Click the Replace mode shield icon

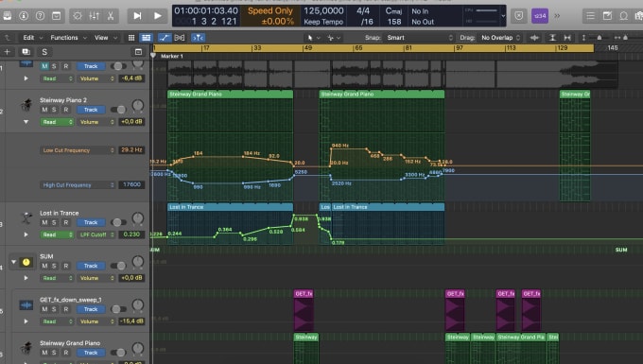pyautogui.click(x=519, y=15)
